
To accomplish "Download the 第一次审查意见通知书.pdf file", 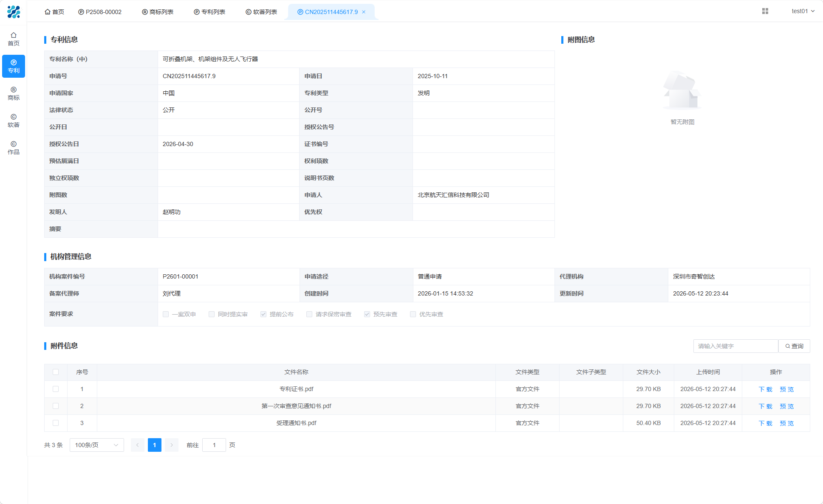I will tap(766, 406).
